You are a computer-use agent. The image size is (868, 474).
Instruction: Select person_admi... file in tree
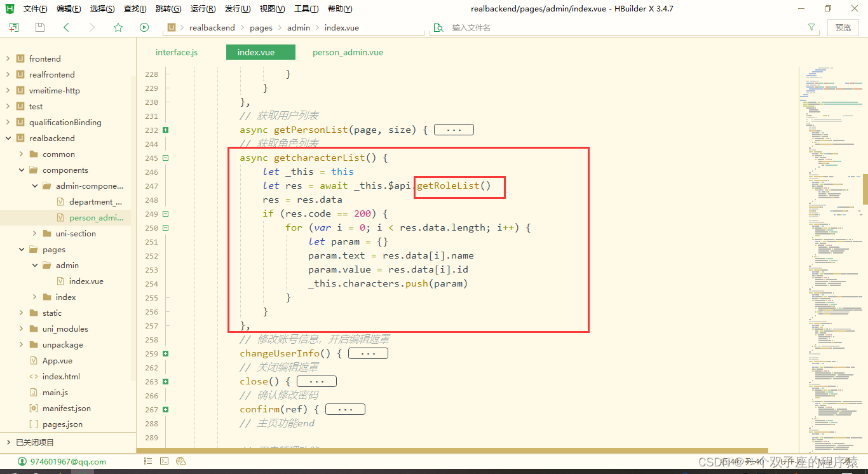[96, 217]
